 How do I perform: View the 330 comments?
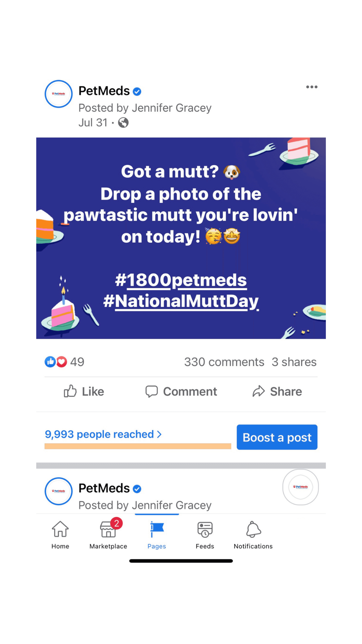[224, 362]
